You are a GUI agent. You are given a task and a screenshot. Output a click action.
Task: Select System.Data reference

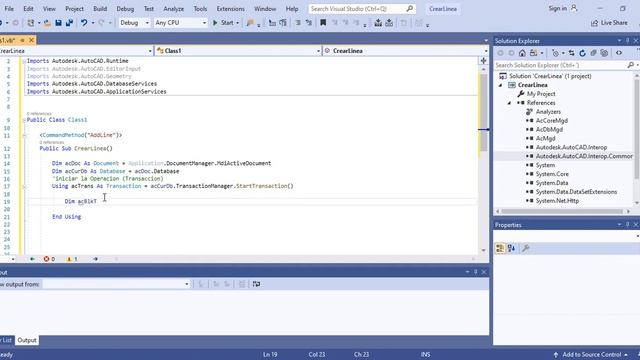(552, 183)
